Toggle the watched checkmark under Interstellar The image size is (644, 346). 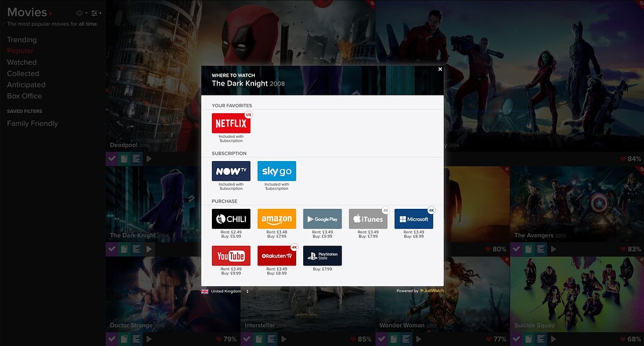pyautogui.click(x=247, y=339)
